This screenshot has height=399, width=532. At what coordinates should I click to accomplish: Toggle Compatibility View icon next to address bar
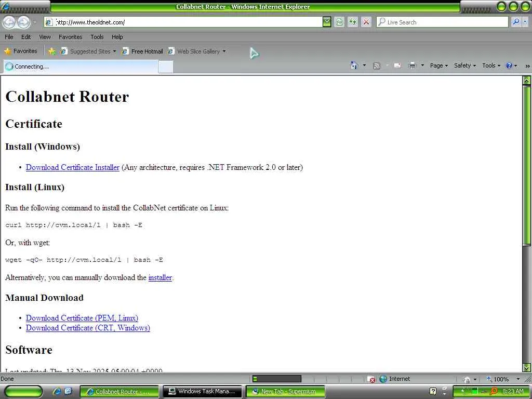tap(339, 22)
